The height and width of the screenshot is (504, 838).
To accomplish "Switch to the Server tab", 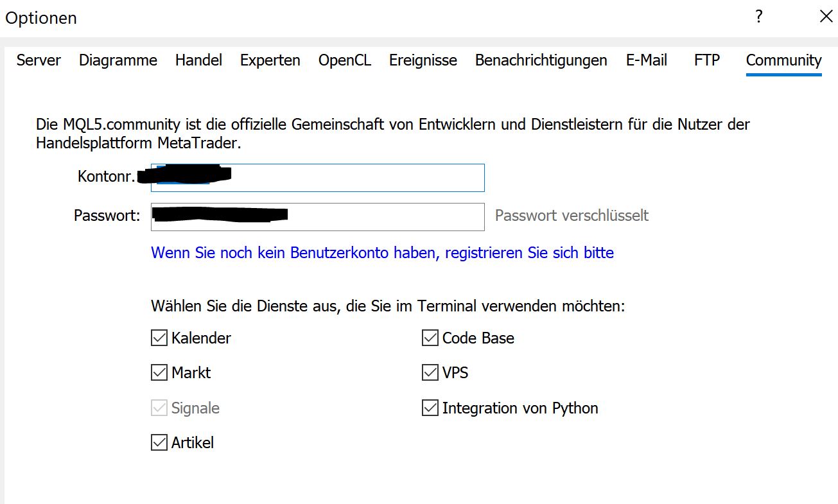I will coord(39,60).
